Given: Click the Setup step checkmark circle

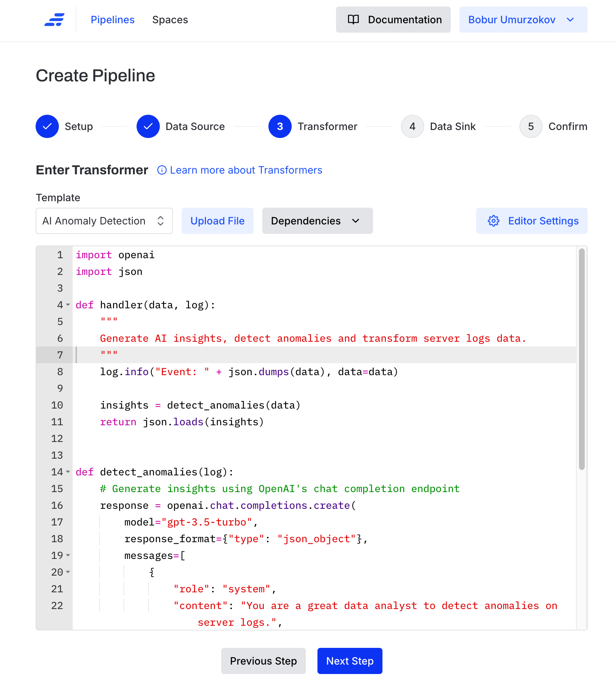Looking at the screenshot, I should pyautogui.click(x=47, y=126).
